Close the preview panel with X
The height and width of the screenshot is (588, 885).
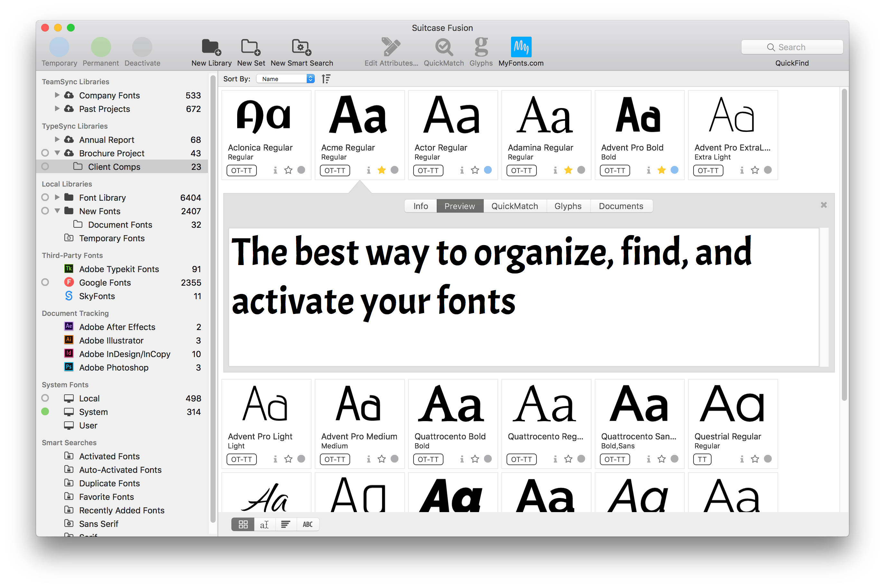coord(824,205)
